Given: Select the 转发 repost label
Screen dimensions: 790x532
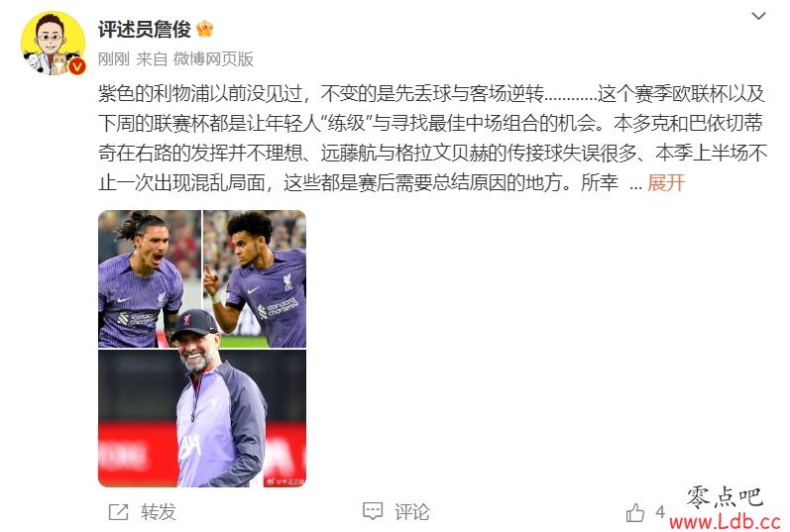Looking at the screenshot, I should click(159, 512).
